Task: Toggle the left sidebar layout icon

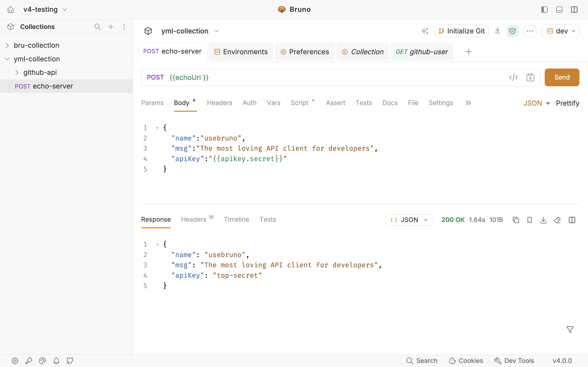Action: [x=544, y=9]
